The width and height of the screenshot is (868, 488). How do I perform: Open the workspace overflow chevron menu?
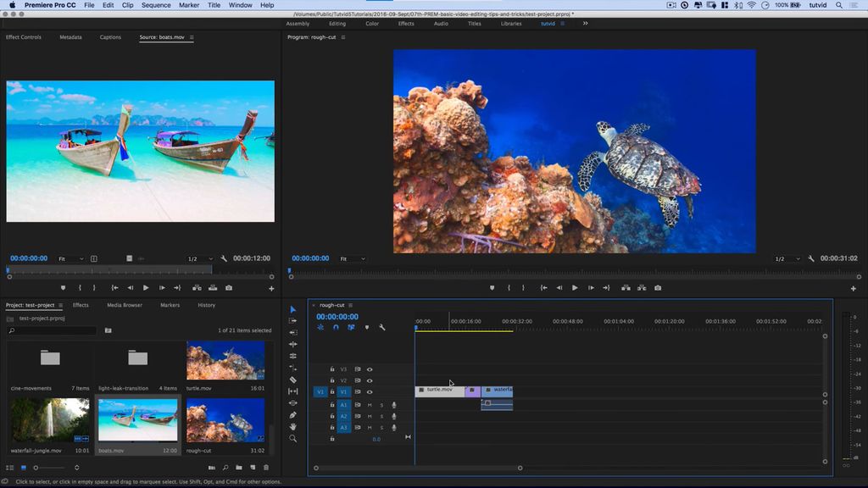click(584, 24)
